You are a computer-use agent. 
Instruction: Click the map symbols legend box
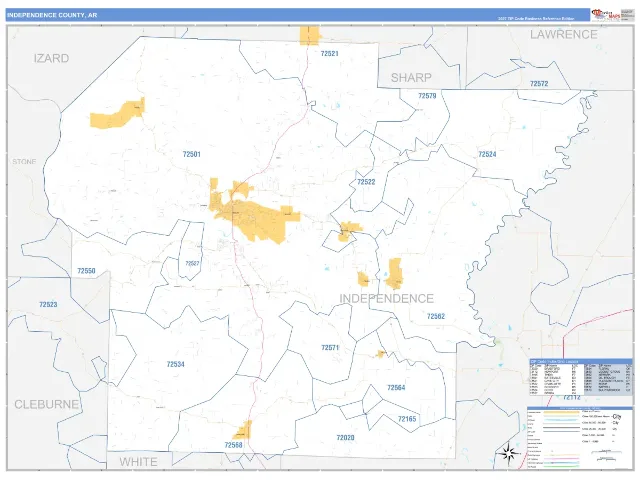click(x=580, y=438)
